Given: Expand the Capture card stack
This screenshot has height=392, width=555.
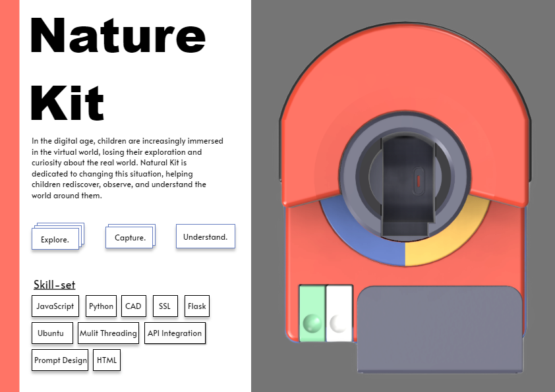Looking at the screenshot, I should pos(130,237).
